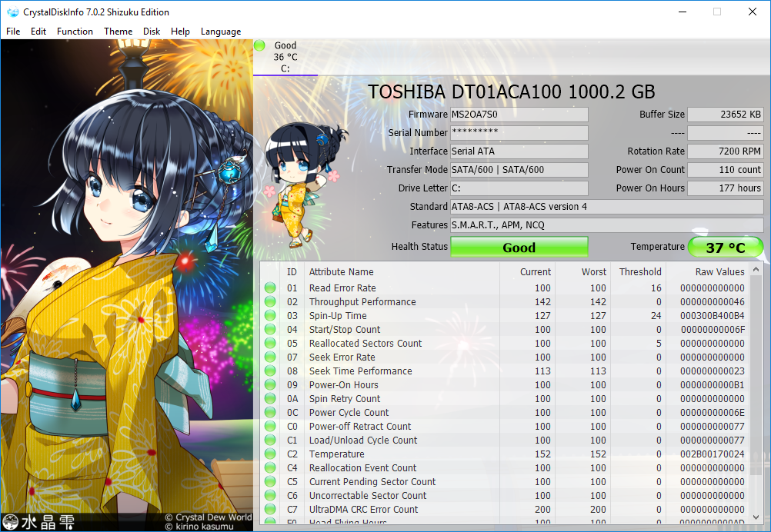Click the status icon for Reallocated Sectors Count

(x=270, y=343)
